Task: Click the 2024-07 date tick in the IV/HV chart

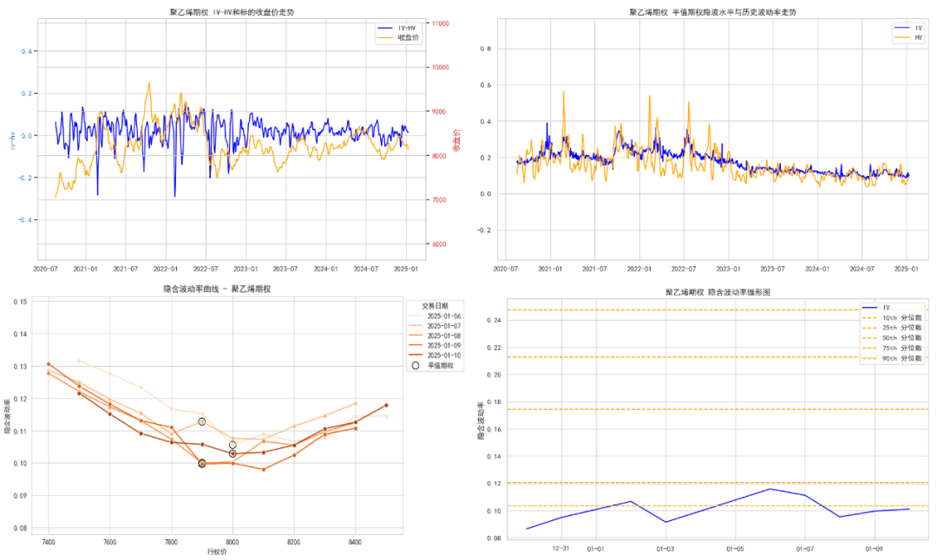Action: [x=862, y=270]
